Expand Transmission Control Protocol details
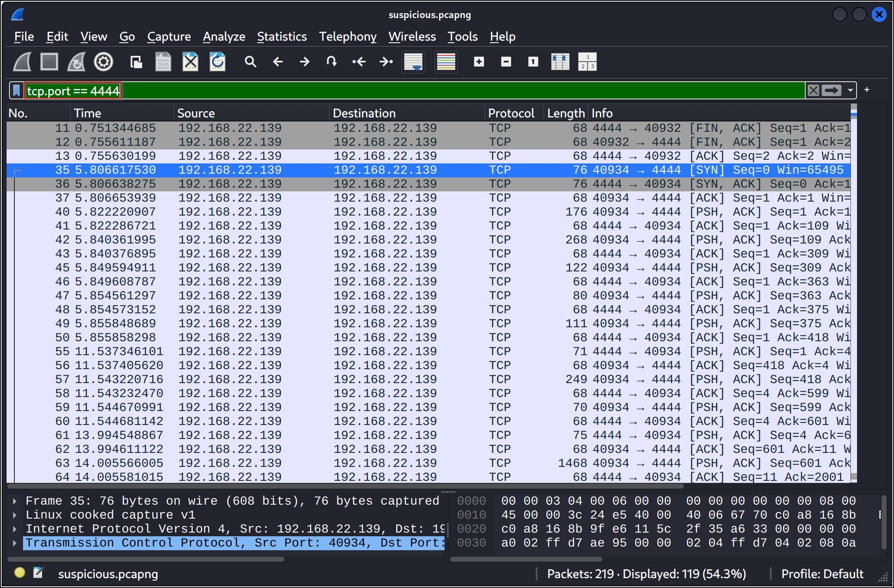894x588 pixels. coord(15,543)
